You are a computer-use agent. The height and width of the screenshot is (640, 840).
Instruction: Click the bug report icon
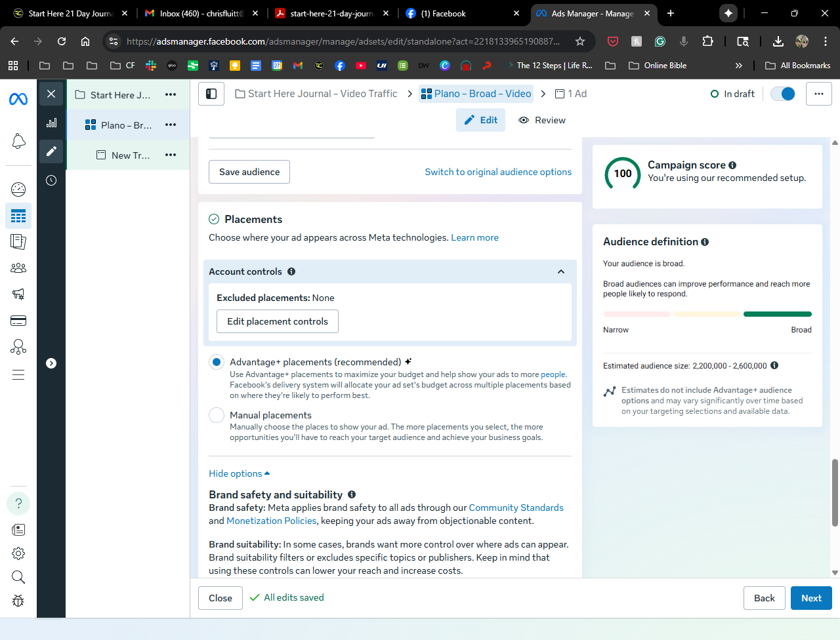[18, 601]
